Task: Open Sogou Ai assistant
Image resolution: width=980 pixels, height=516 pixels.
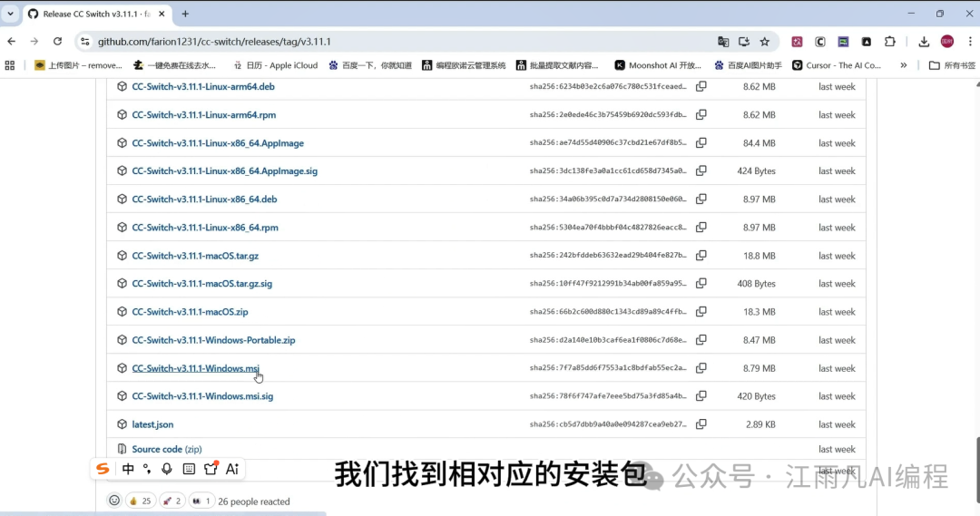Action: (232, 469)
